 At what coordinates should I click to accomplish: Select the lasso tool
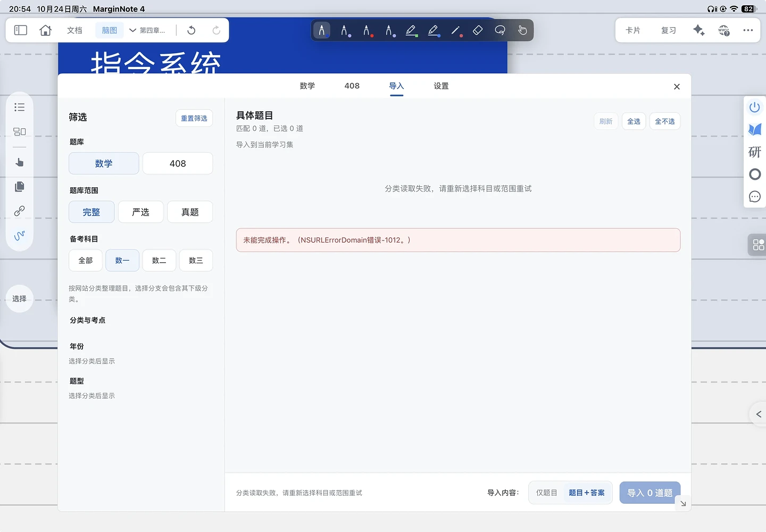coord(500,30)
